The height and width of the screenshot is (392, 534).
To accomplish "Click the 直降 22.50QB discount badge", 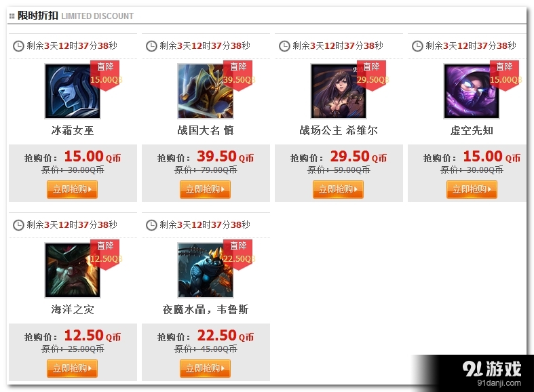I will [x=238, y=254].
